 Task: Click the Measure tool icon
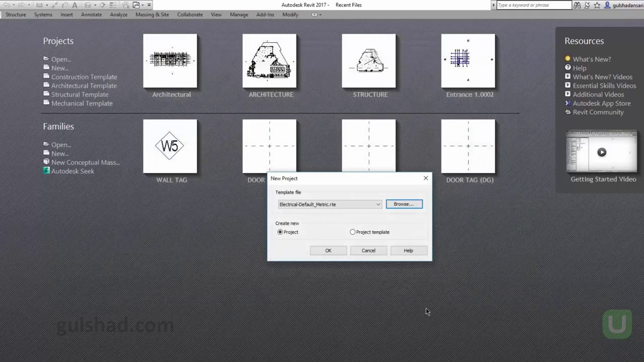tap(39, 5)
